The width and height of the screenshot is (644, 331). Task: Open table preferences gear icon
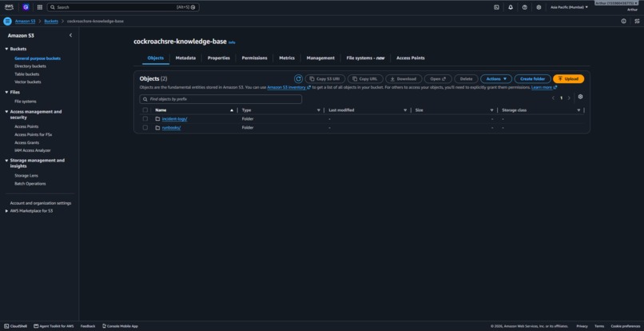580,97
